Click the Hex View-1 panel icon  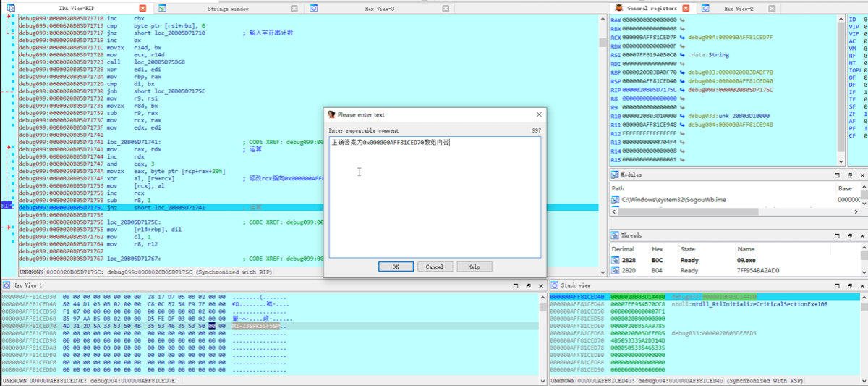pos(7,285)
